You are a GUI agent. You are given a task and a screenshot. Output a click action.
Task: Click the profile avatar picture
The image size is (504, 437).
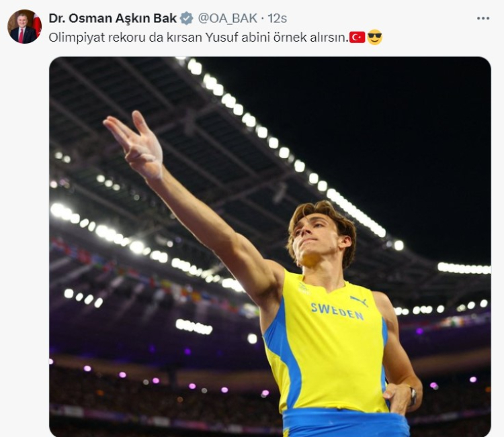(24, 27)
